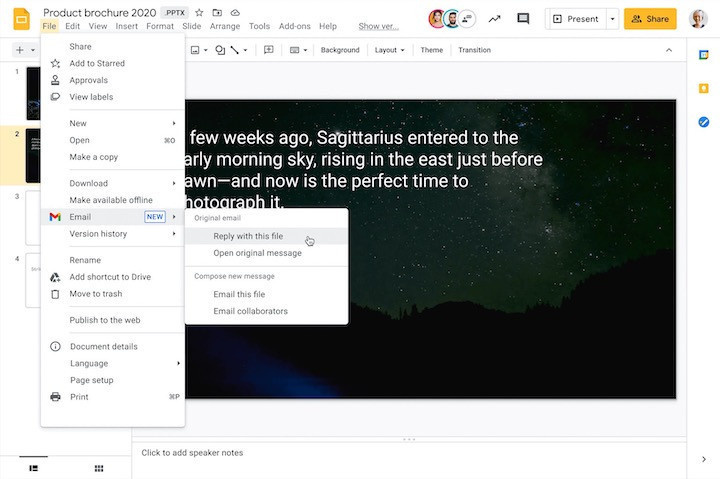Click the yellow Share button

click(650, 19)
